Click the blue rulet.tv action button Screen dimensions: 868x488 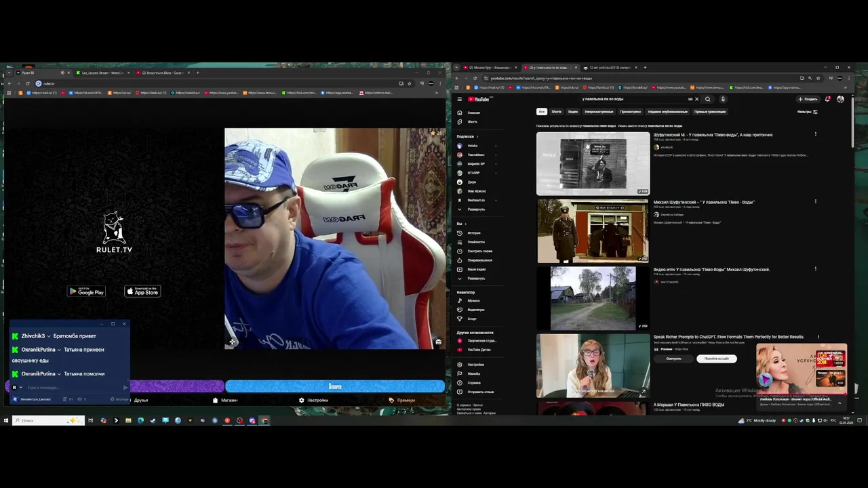point(335,386)
